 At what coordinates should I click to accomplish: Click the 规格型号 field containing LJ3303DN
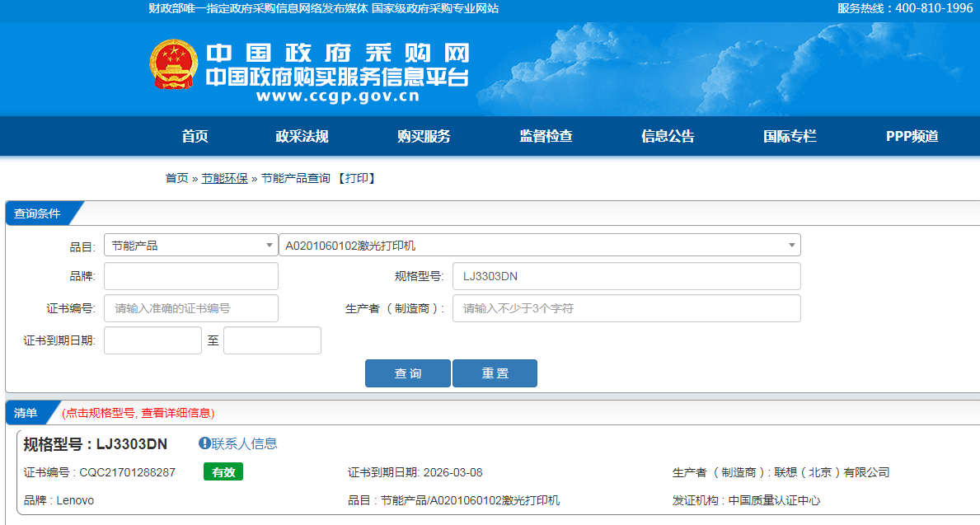click(626, 276)
